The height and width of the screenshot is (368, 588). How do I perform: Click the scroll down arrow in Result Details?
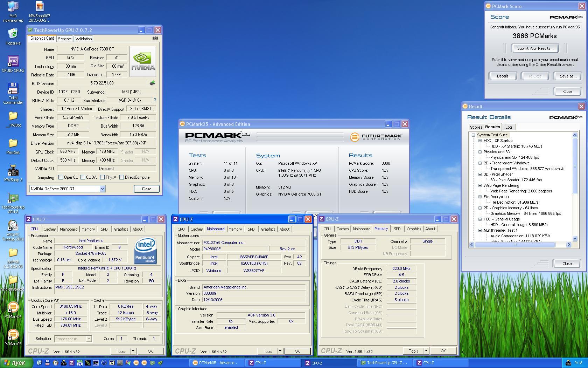coord(575,239)
